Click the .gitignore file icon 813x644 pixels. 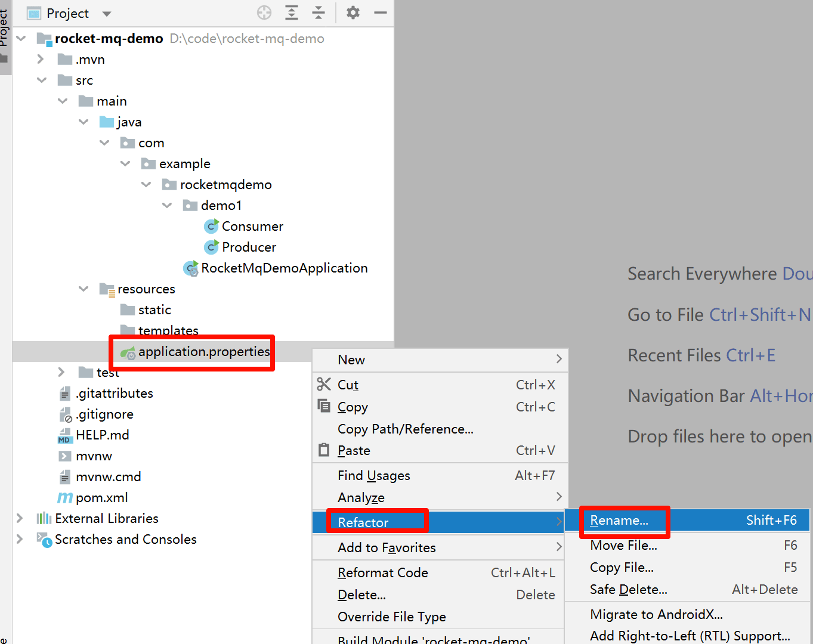click(65, 414)
